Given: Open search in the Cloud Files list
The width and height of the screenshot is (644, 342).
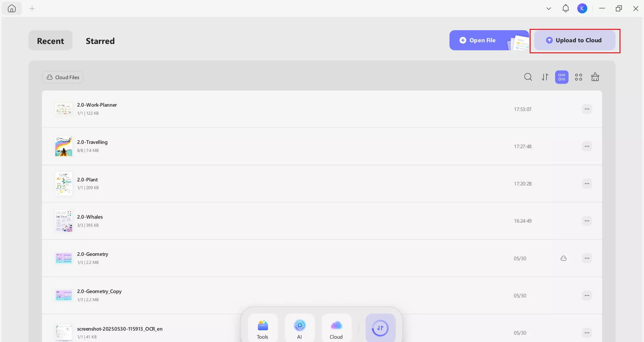Looking at the screenshot, I should pos(528,77).
